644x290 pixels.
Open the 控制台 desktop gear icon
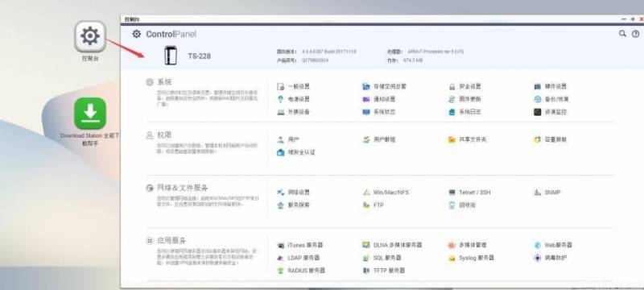[x=90, y=36]
